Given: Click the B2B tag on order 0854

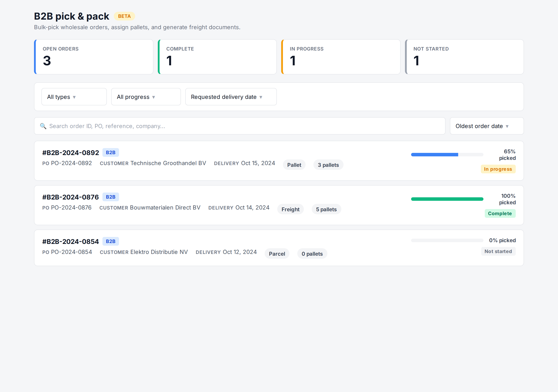Looking at the screenshot, I should 111,242.
